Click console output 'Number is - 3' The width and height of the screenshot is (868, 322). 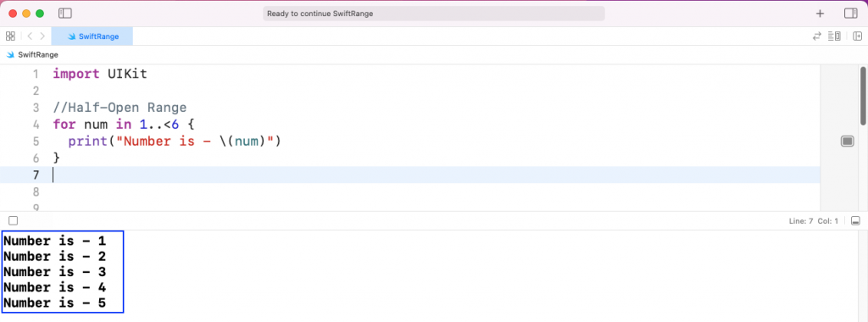point(54,272)
